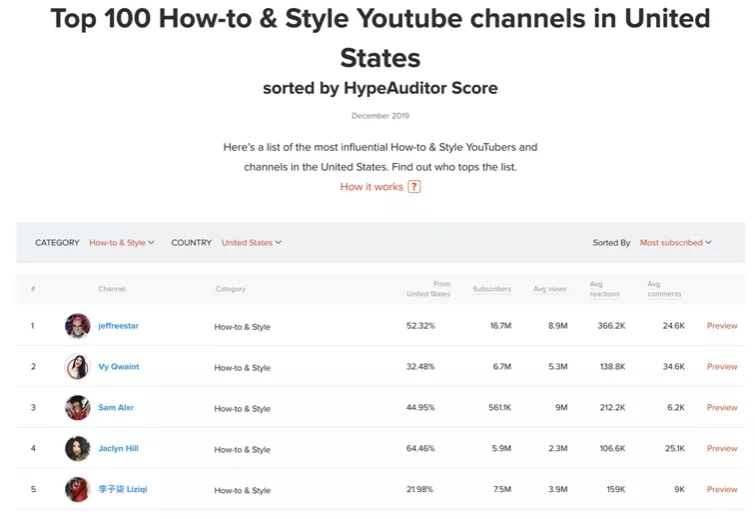Expand the How-to & Style category dropdown
The height and width of the screenshot is (519, 755).
pos(122,243)
